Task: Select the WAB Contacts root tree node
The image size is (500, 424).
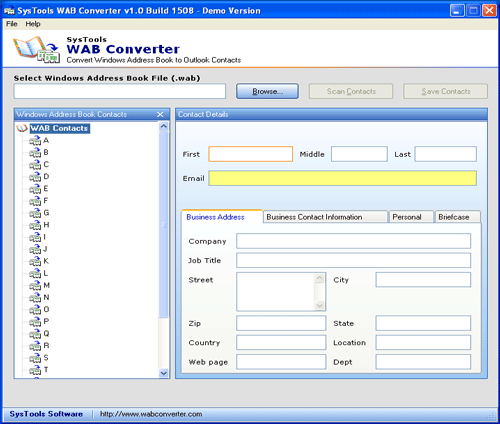Action: click(x=59, y=128)
